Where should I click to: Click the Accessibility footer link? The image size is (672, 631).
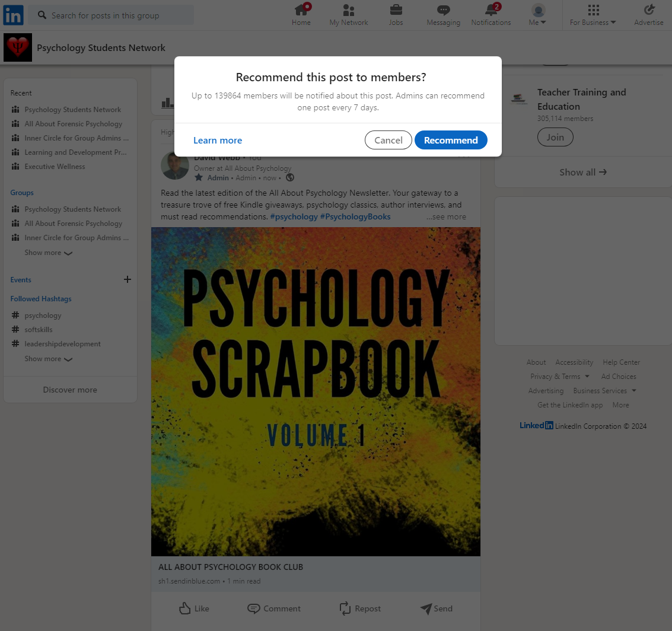(574, 362)
